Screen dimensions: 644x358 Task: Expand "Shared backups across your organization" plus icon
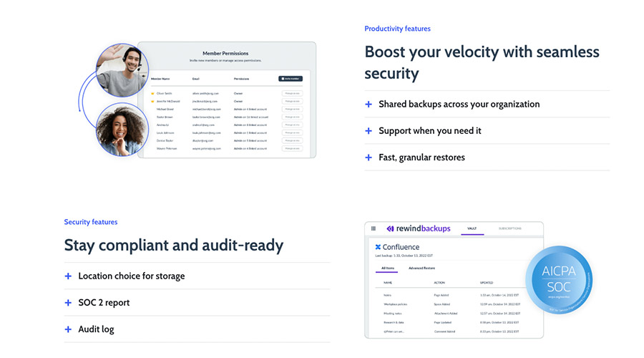click(x=369, y=105)
